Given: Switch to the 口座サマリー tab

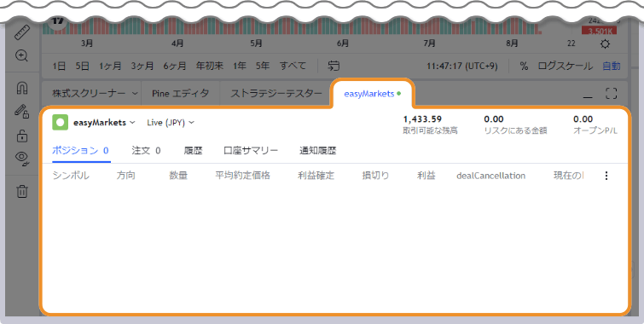Looking at the screenshot, I should point(251,151).
